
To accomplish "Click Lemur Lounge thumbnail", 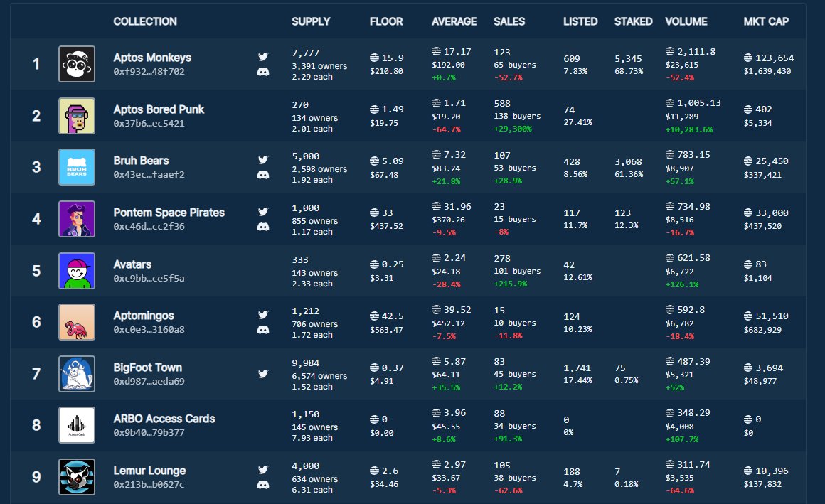I will click(x=77, y=477).
